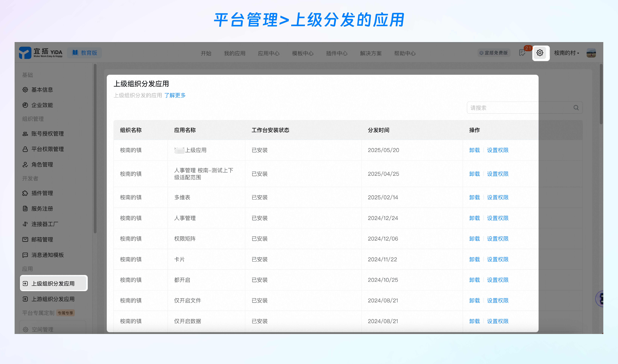Open the platform settings gear icon
The height and width of the screenshot is (364, 618).
coord(540,53)
